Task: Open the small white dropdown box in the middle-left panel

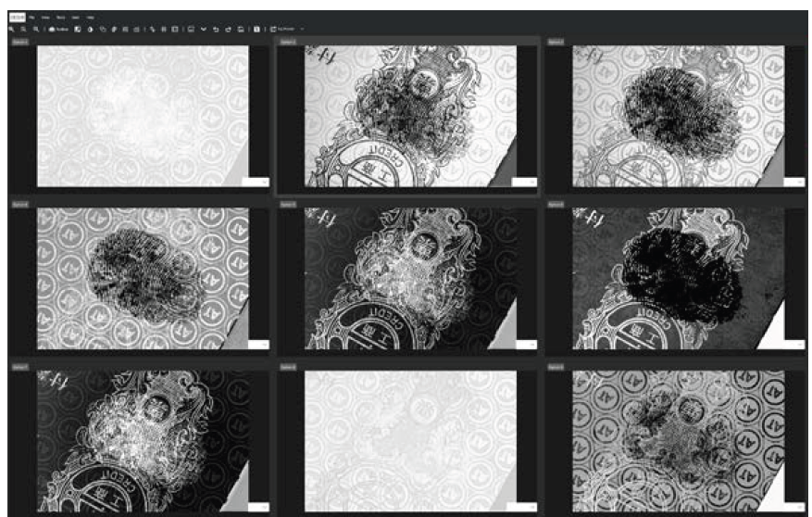Action: (x=258, y=345)
